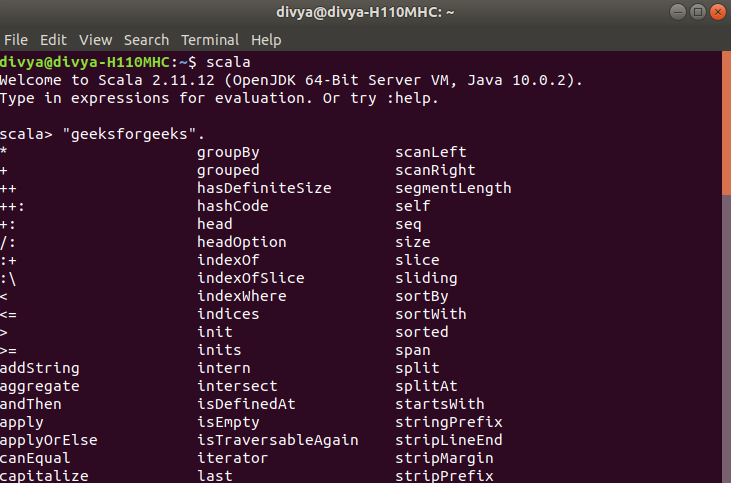Open the View menu
The image size is (731, 483).
(x=96, y=40)
